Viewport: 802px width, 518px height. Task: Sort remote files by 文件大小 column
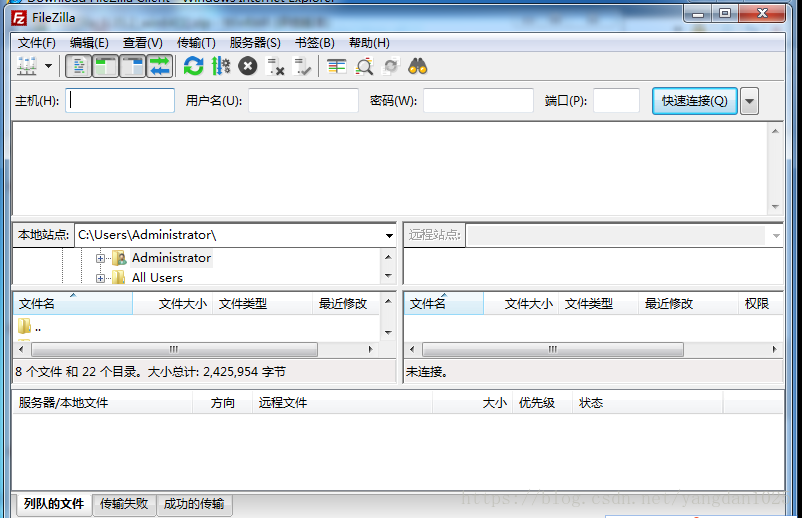coord(521,304)
